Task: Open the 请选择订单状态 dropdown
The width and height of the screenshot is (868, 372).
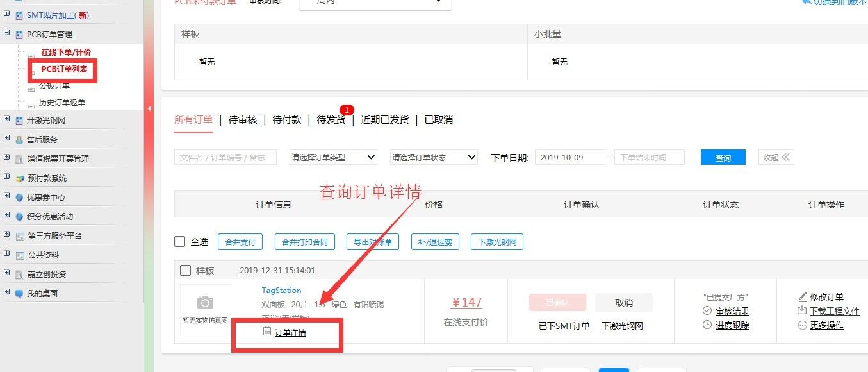Action: click(434, 157)
